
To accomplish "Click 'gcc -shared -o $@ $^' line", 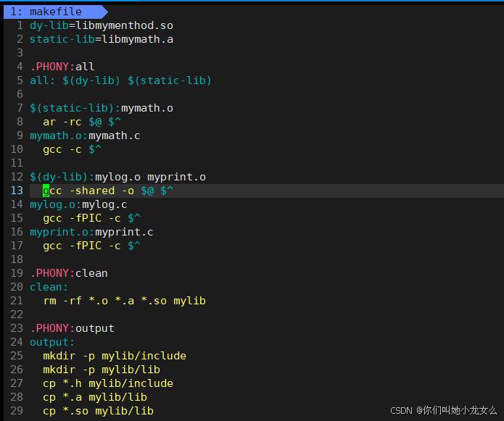I will (x=108, y=191).
